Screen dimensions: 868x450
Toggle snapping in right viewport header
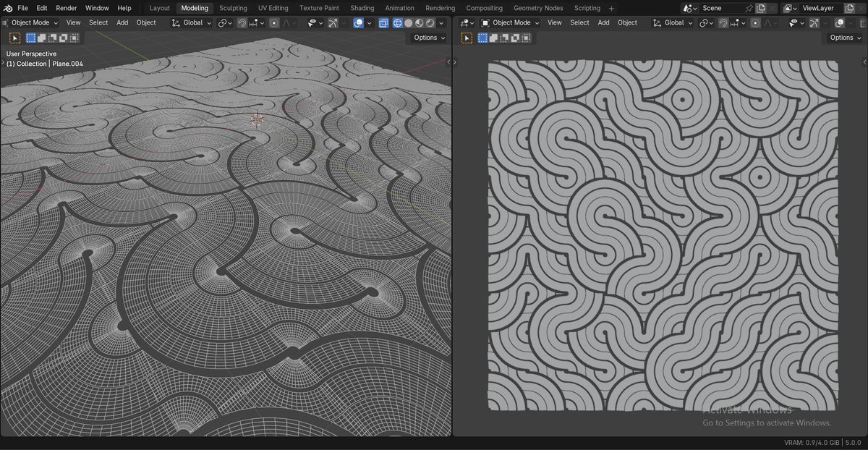coord(723,22)
